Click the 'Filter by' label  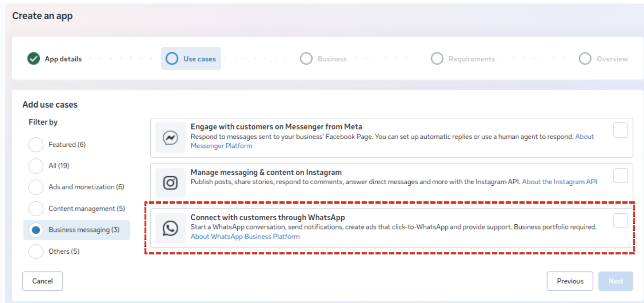click(x=43, y=122)
